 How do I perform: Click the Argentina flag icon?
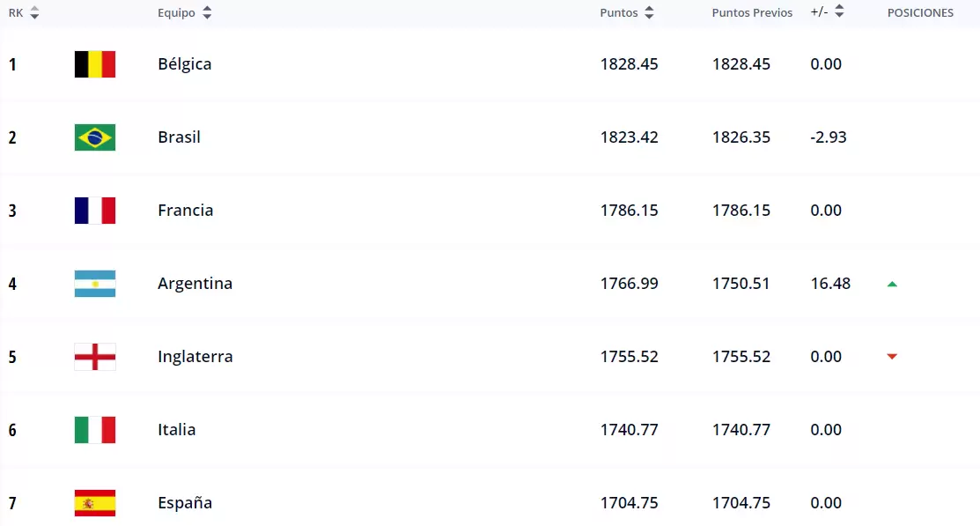click(95, 284)
